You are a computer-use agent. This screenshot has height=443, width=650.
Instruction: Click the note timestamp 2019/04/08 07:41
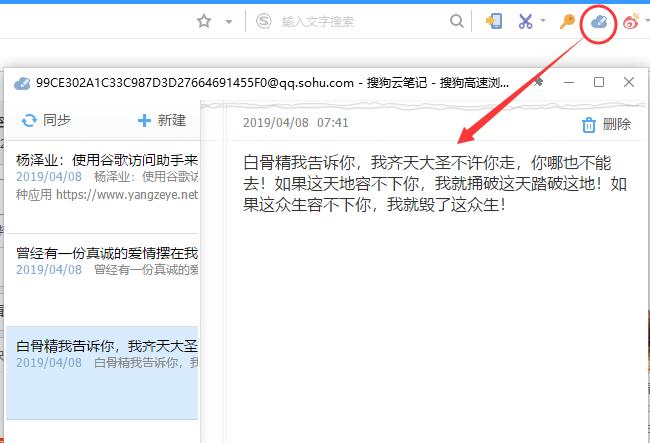(x=296, y=123)
